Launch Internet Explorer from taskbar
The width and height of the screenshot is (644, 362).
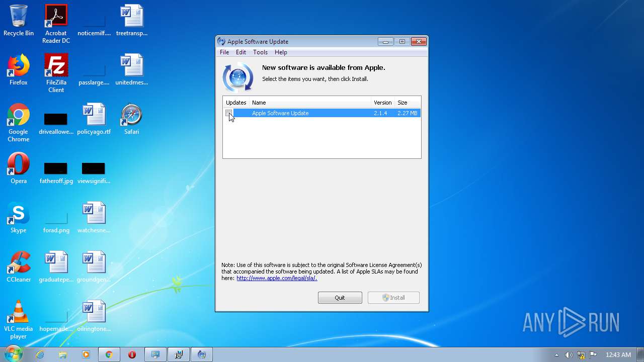click(40, 354)
